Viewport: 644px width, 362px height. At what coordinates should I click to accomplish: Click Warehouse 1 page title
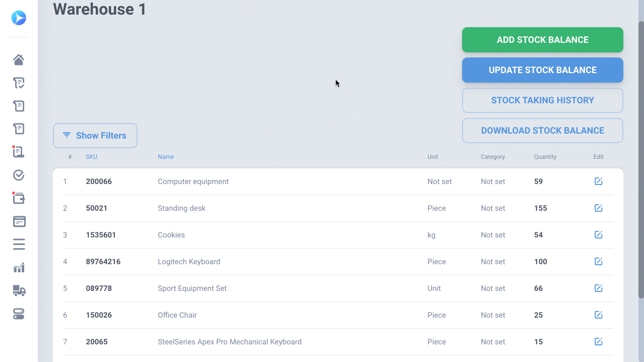[100, 9]
